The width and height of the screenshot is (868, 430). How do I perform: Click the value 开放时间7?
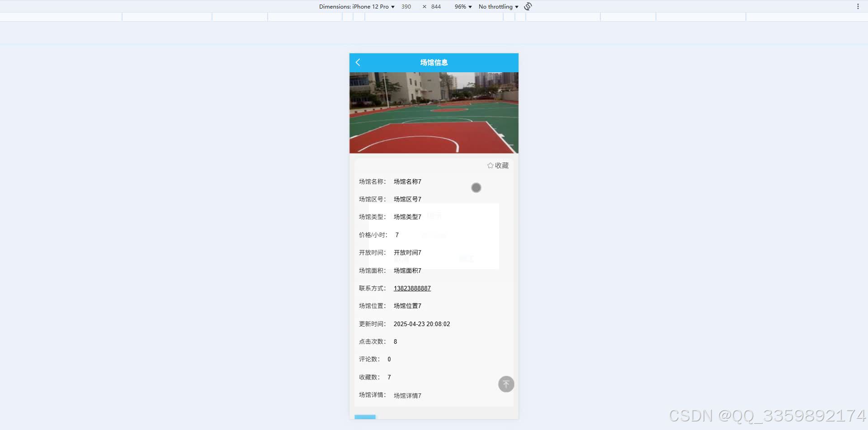click(x=407, y=252)
